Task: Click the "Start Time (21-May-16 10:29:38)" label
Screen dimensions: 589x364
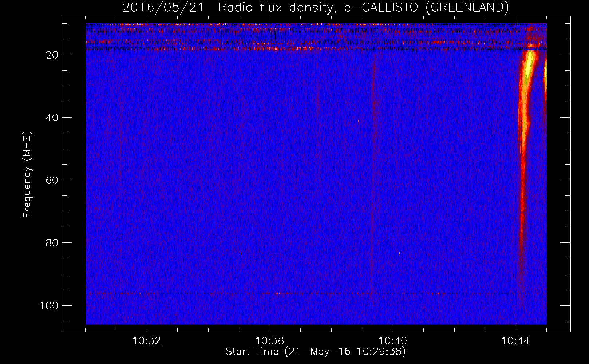Action: [315, 352]
